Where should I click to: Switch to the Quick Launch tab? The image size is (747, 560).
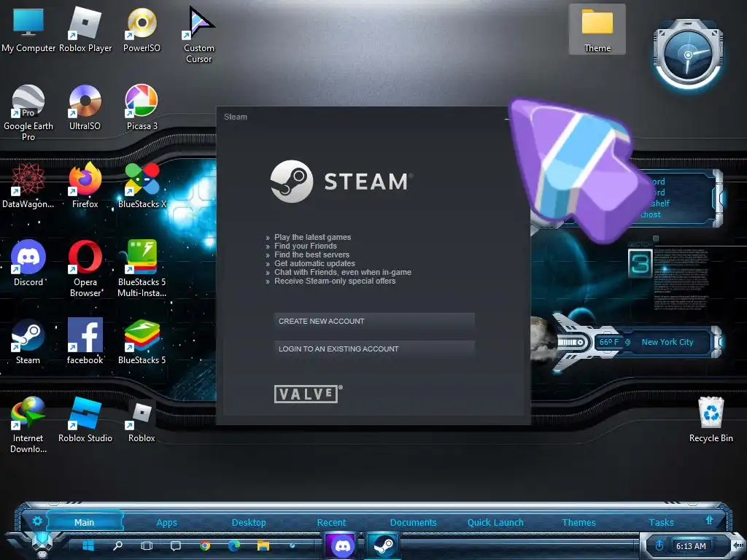click(x=495, y=522)
